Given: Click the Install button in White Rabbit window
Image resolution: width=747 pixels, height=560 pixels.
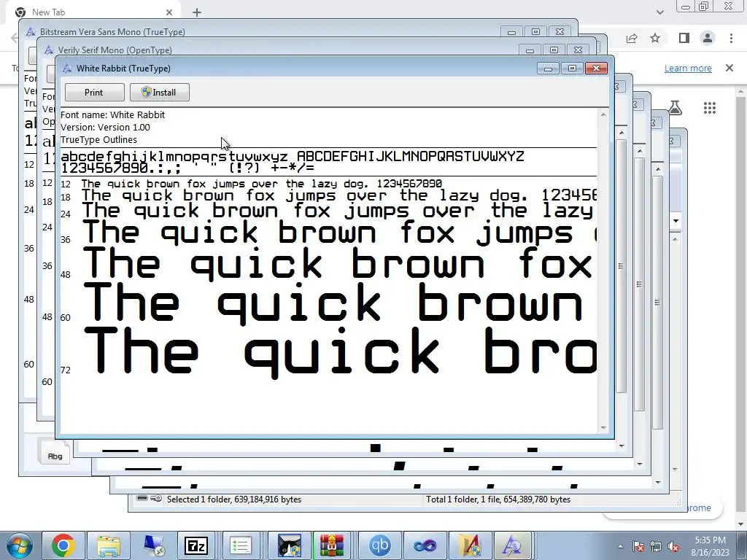Looking at the screenshot, I should [160, 93].
